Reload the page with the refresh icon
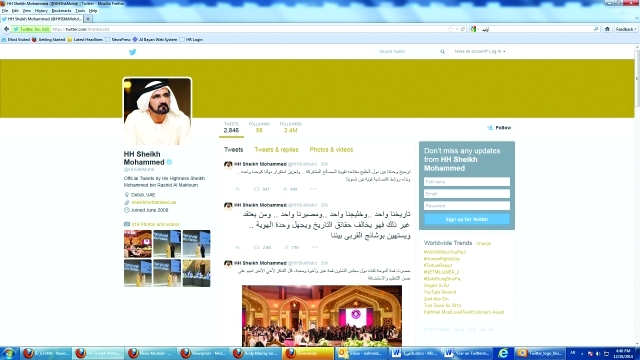 tap(463, 29)
